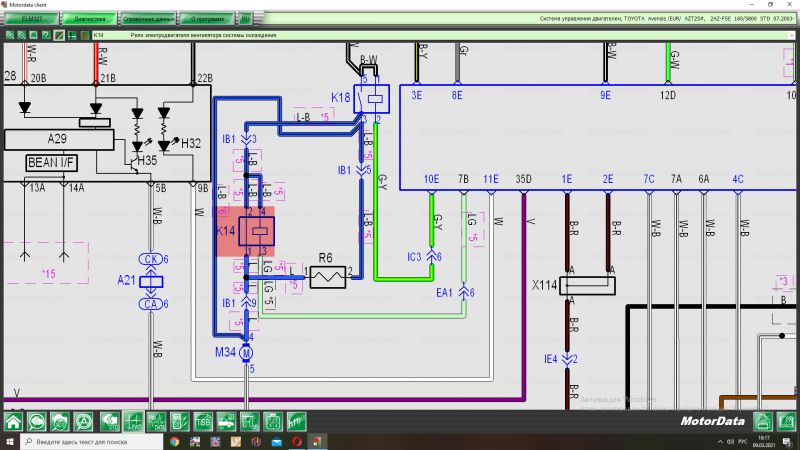
Task: Click the K18 relay component on diagram
Action: [370, 99]
